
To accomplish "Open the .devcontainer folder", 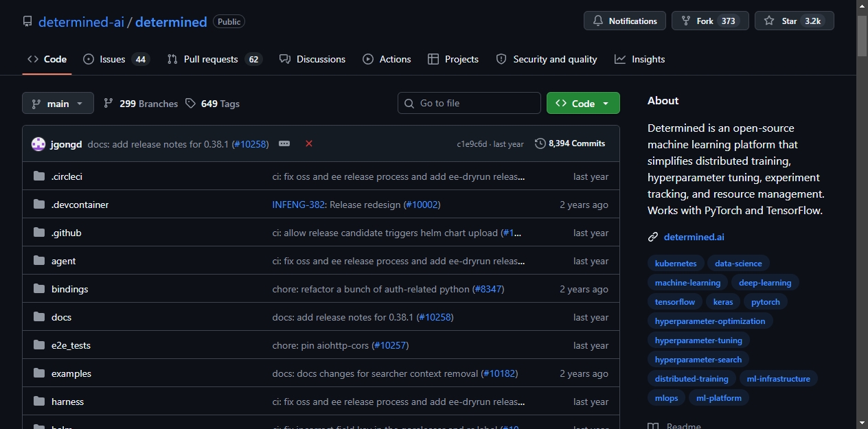I will point(80,205).
